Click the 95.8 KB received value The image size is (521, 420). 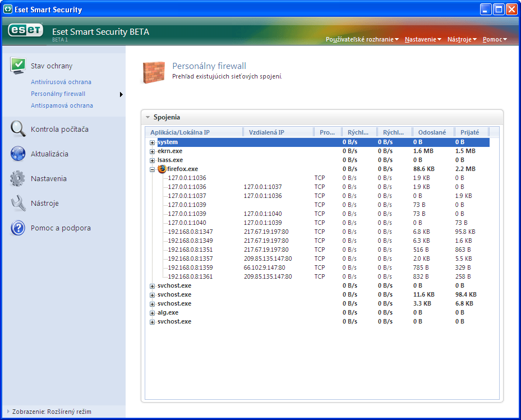pyautogui.click(x=465, y=232)
